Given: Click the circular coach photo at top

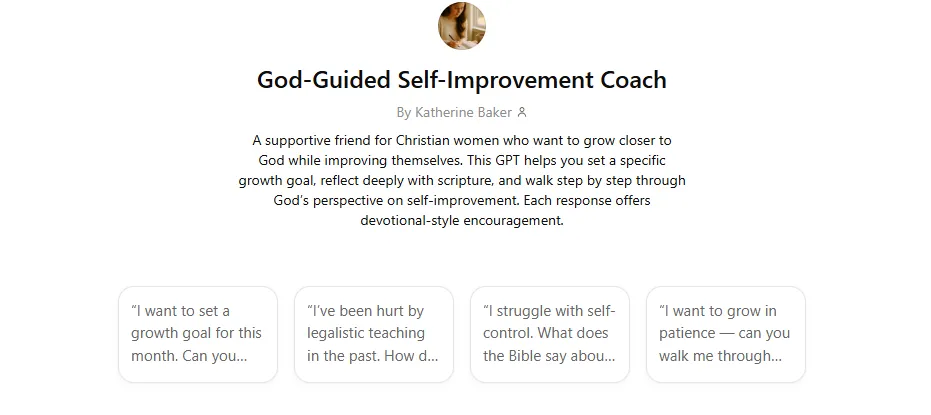Looking at the screenshot, I should coord(462,26).
